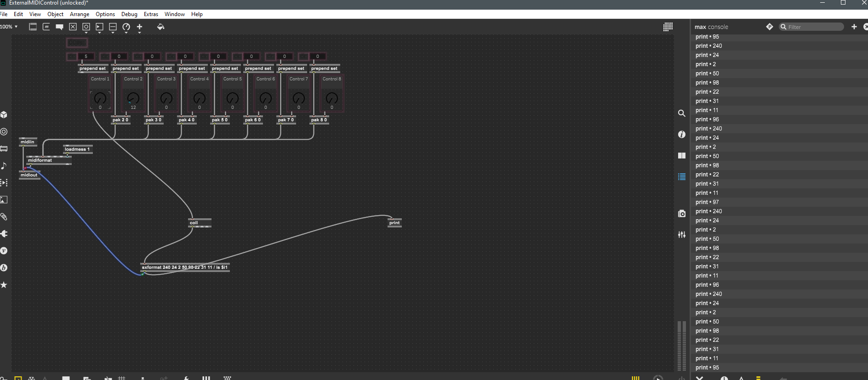Click the loadmess 1 object
The height and width of the screenshot is (380, 868).
(x=77, y=149)
